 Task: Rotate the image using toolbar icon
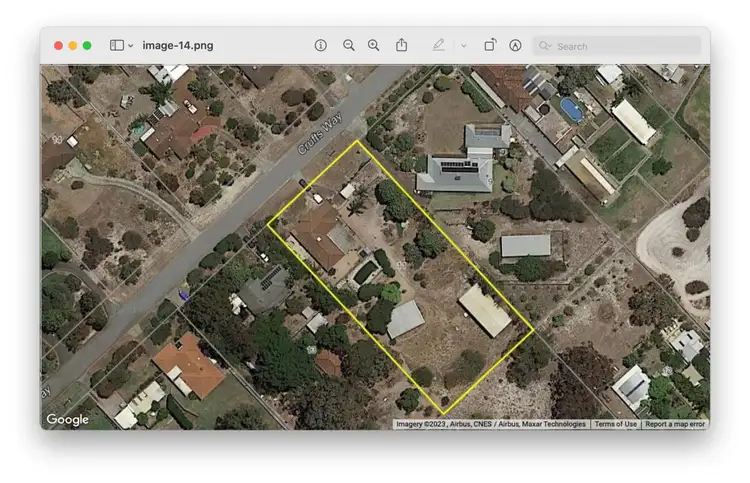[490, 45]
